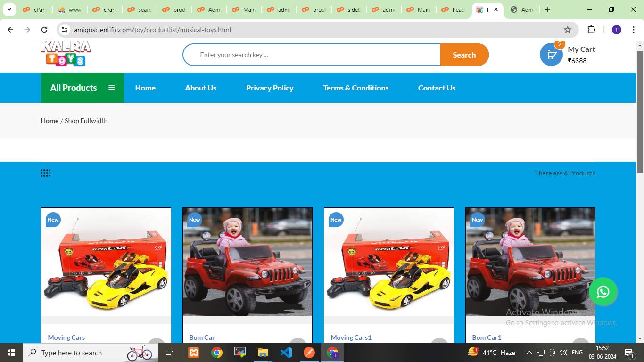Focus the product search key field
This screenshot has width=644, height=362.
311,55
